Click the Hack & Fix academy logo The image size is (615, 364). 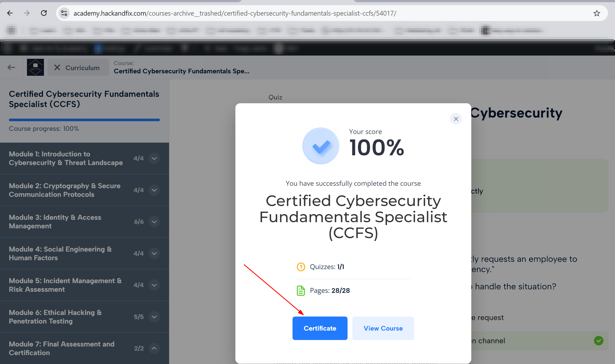[x=35, y=67]
